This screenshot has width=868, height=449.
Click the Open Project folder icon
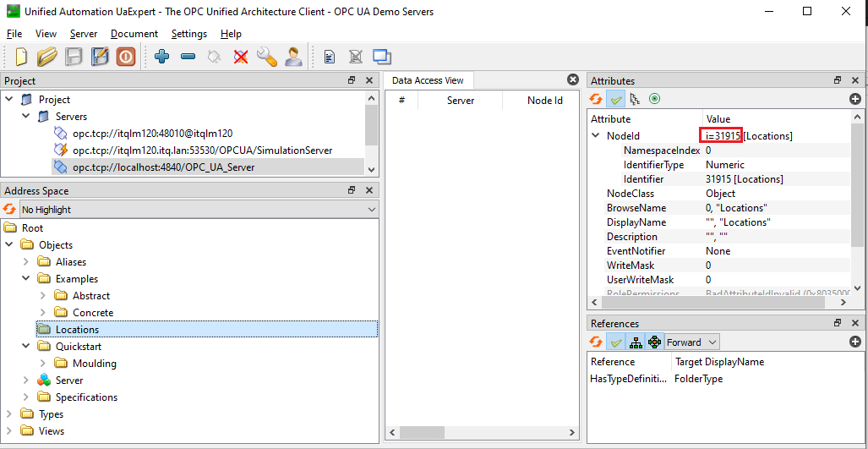47,57
